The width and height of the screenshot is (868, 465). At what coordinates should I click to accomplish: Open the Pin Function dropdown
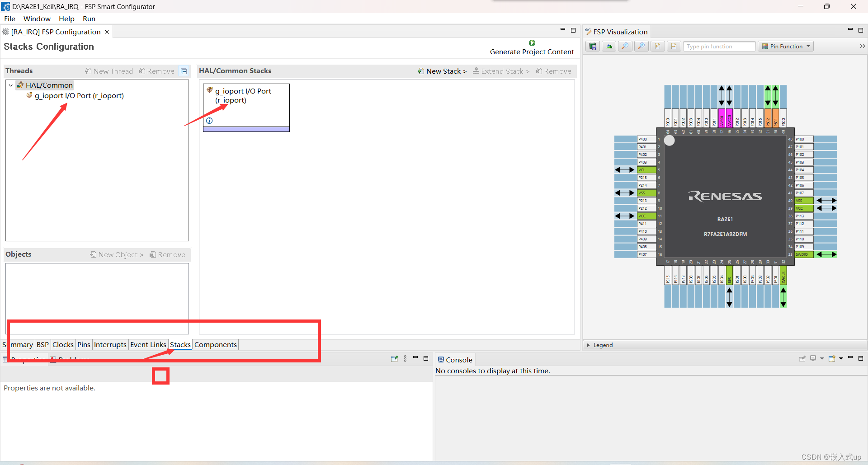pos(786,46)
